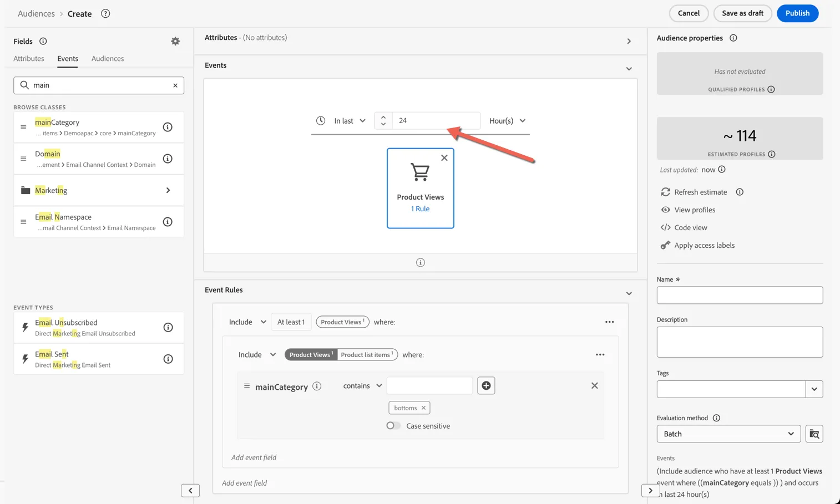Delete the mainCategory rule row
840x504 pixels.
[x=594, y=385]
